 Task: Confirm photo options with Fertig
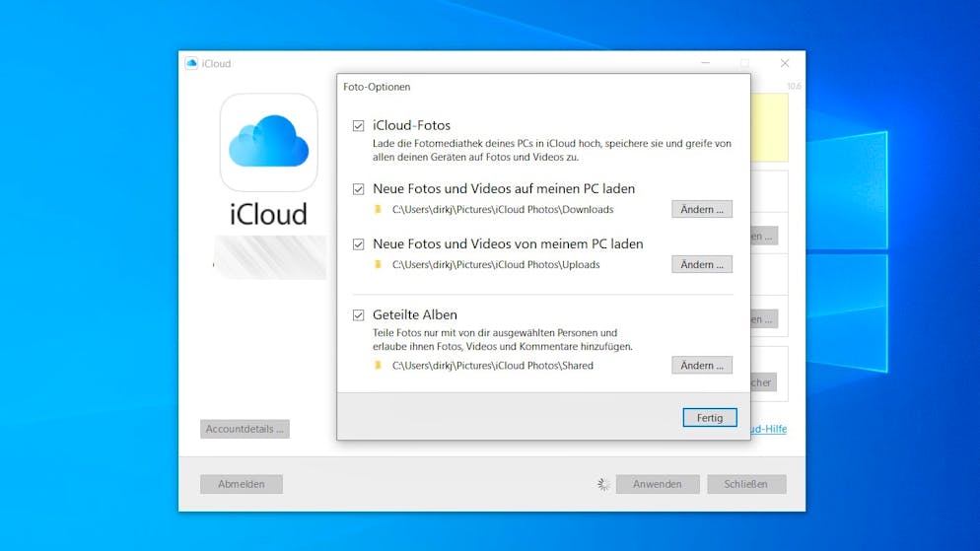click(710, 417)
